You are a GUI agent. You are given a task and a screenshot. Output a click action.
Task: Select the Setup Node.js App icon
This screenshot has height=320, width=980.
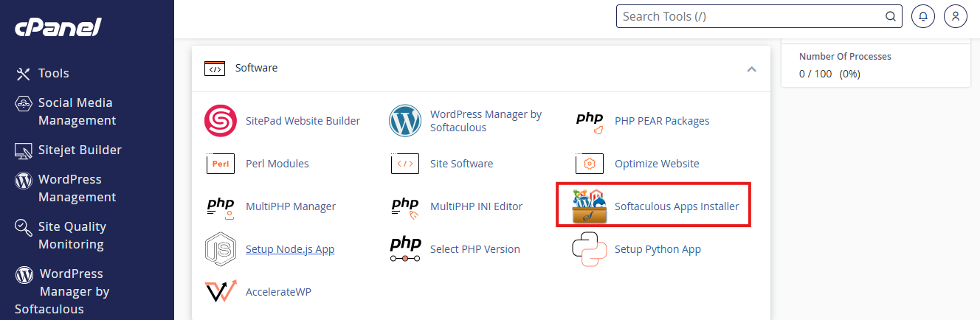point(220,249)
